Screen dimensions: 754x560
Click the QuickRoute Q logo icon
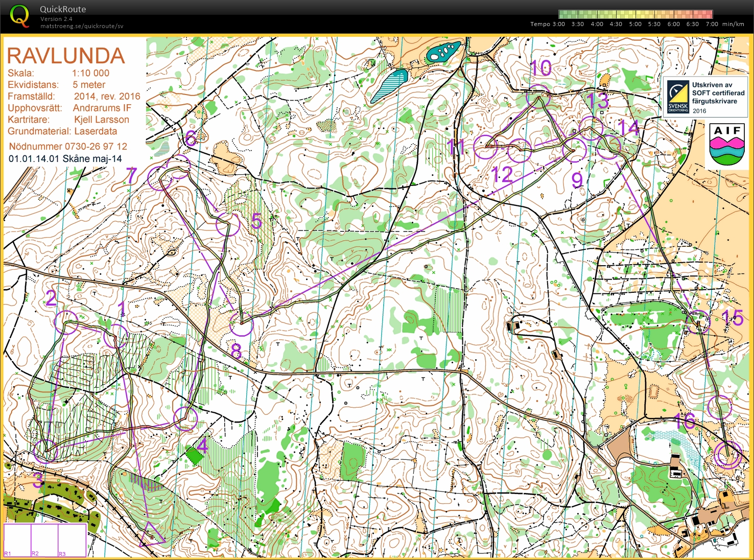19,15
